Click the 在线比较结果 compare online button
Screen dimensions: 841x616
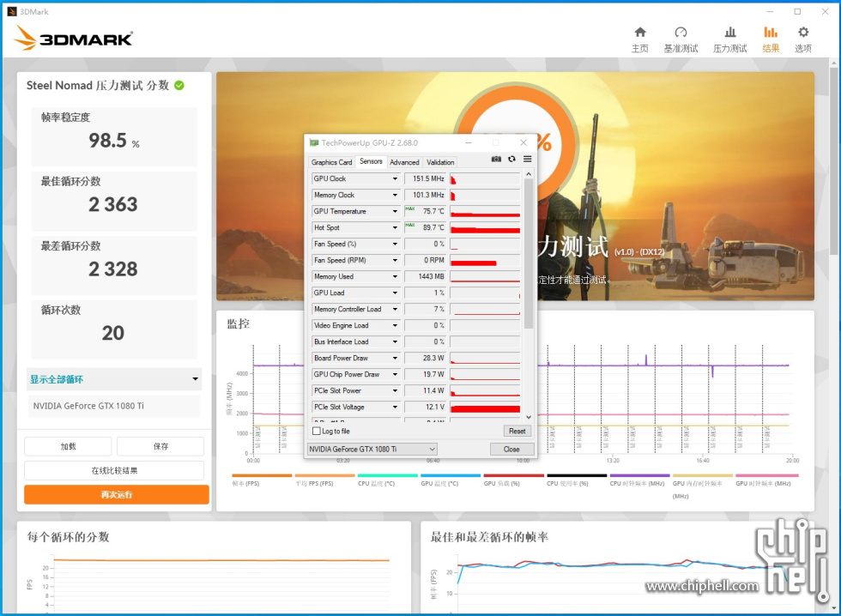pos(114,470)
